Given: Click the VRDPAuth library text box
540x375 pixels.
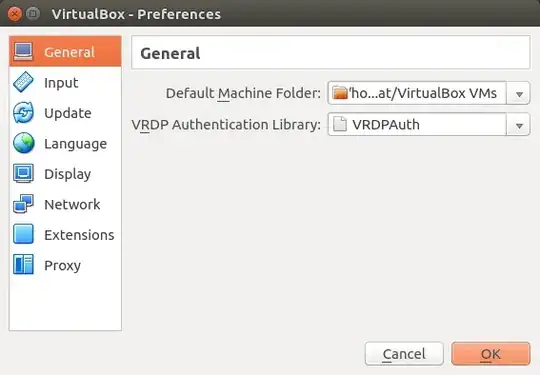Looking at the screenshot, I should coord(417,125).
